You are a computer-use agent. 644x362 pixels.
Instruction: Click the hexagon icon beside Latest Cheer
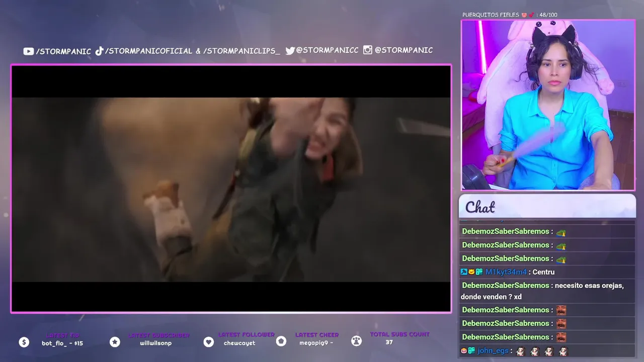click(x=281, y=341)
